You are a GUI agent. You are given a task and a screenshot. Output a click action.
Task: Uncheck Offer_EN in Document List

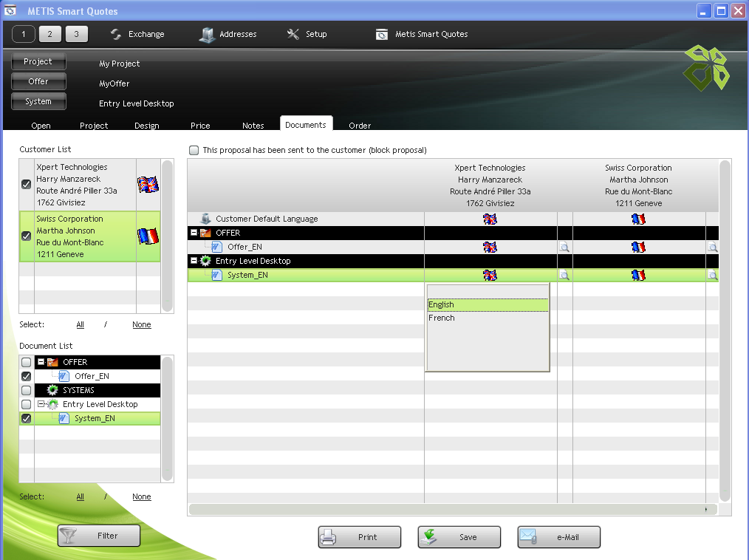click(x=27, y=377)
